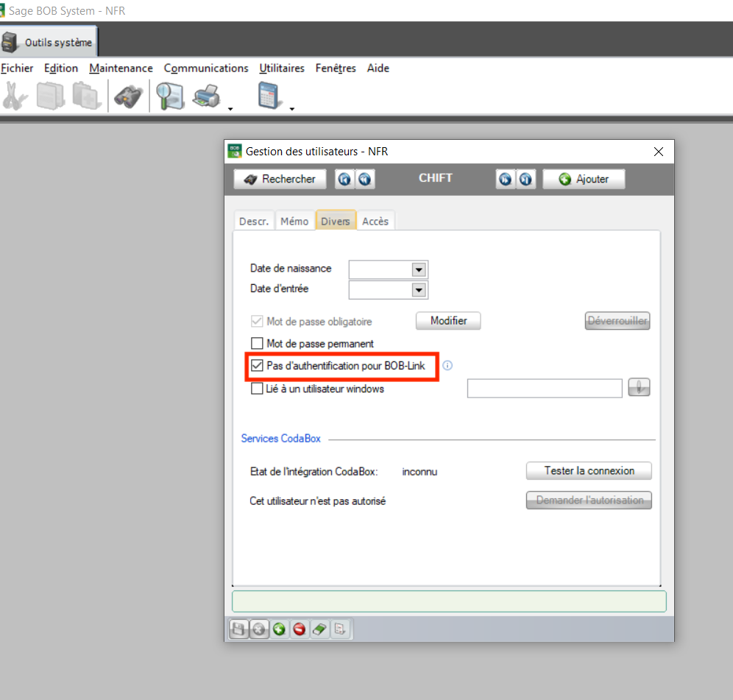Open print preview magnifier icon
The height and width of the screenshot is (700, 733).
coord(170,96)
